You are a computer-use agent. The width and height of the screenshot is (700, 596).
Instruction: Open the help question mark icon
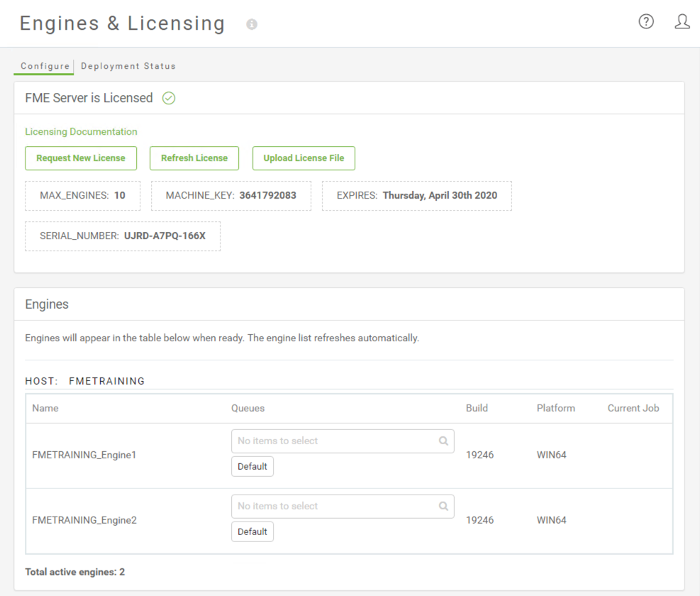pyautogui.click(x=646, y=21)
